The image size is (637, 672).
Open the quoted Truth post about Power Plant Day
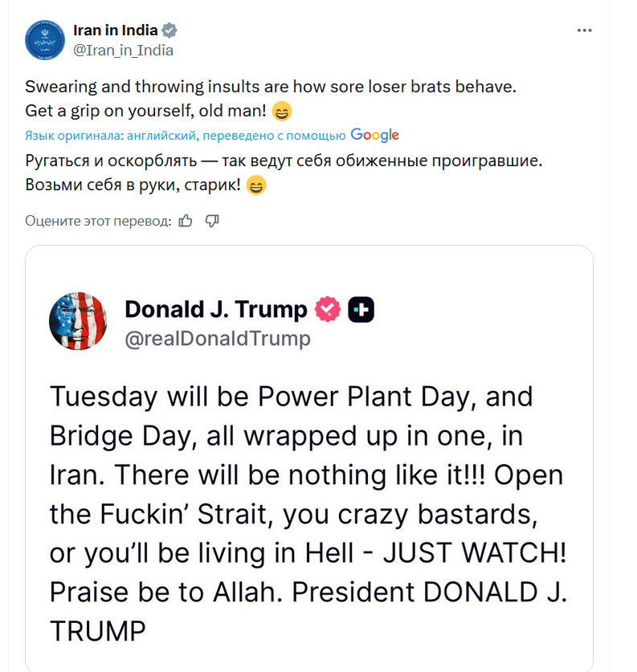309,458
